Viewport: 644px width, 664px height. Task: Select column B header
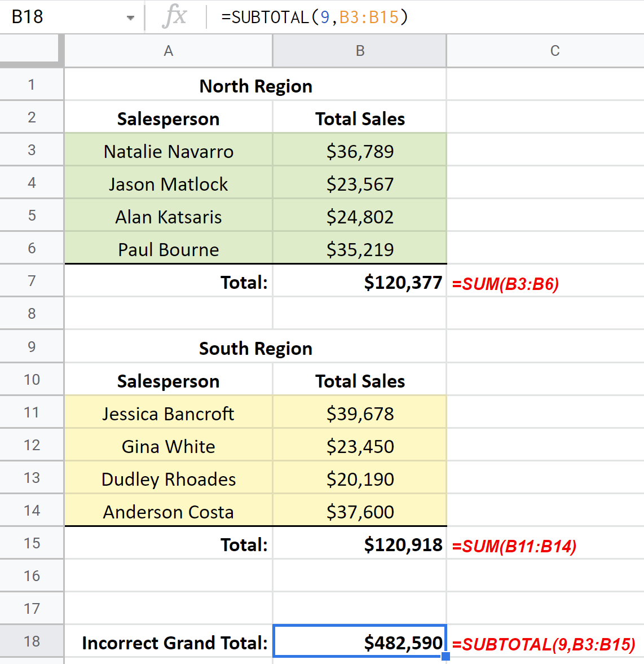coord(360,51)
